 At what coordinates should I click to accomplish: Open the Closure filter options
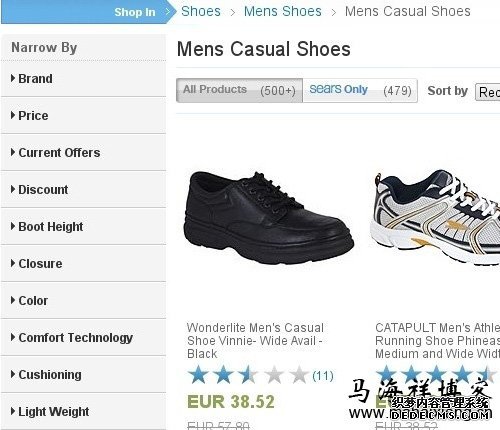click(x=83, y=264)
